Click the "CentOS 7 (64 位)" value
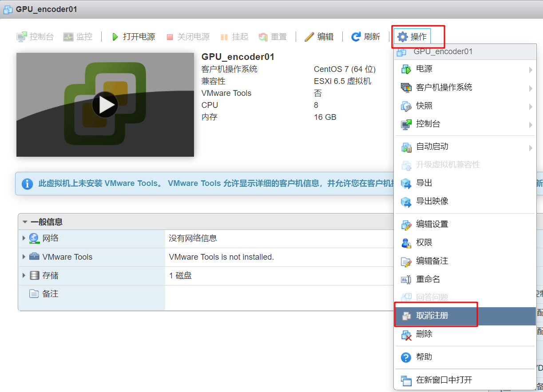 point(345,69)
